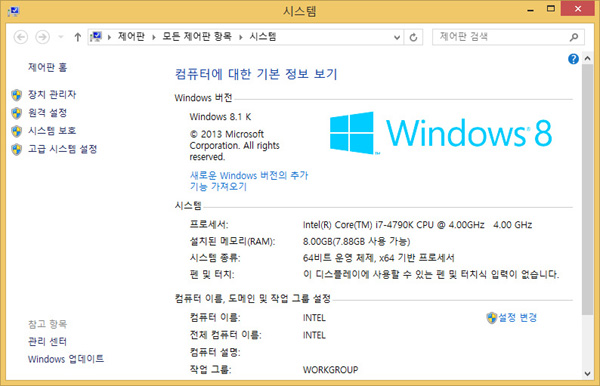This screenshot has height=386, width=600.
Task: Click the Windows 8.1 K version text
Action: click(220, 117)
